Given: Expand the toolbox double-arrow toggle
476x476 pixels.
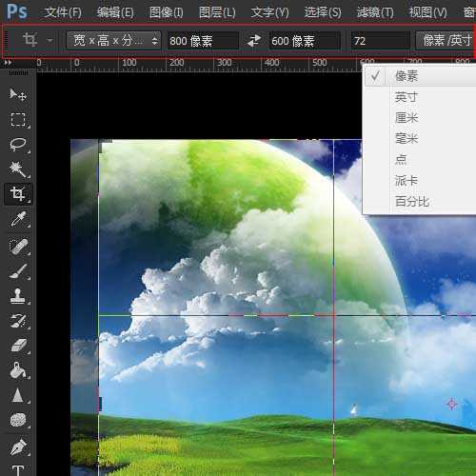Looking at the screenshot, I should click(8, 63).
